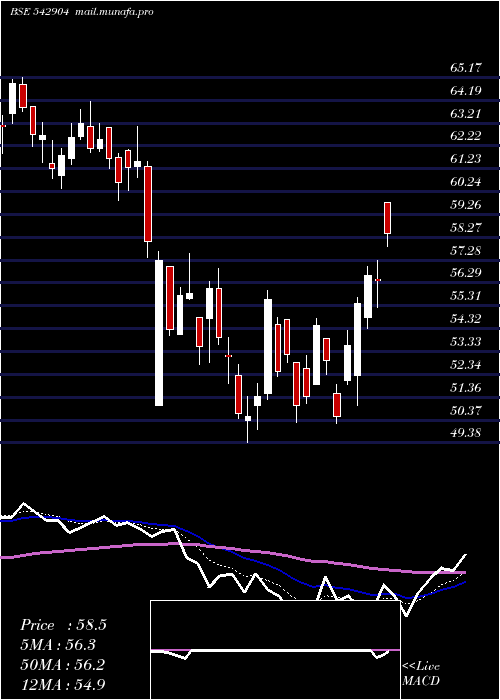Click the latest red candle near 59.26
500x700 pixels.
[388, 218]
